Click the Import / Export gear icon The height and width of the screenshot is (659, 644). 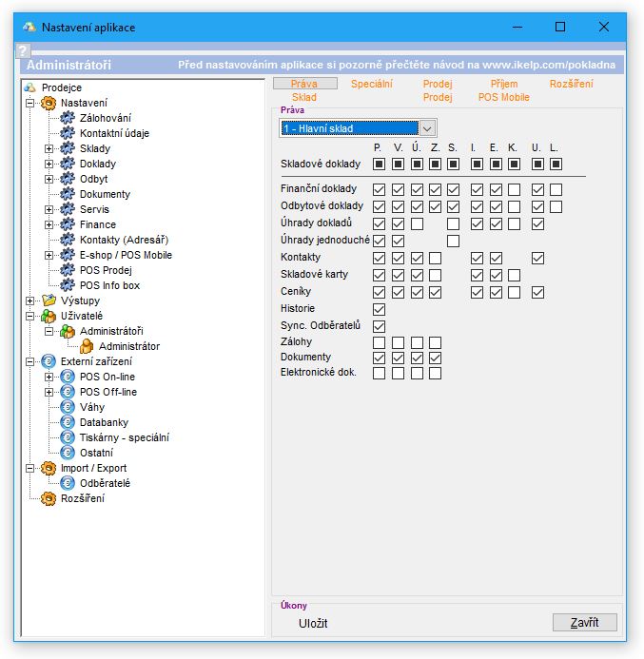tap(49, 468)
